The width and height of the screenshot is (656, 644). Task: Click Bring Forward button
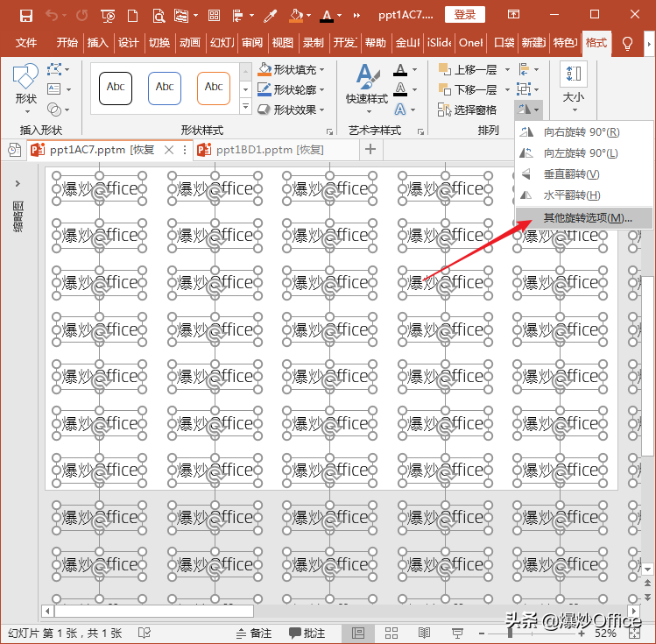pos(468,69)
